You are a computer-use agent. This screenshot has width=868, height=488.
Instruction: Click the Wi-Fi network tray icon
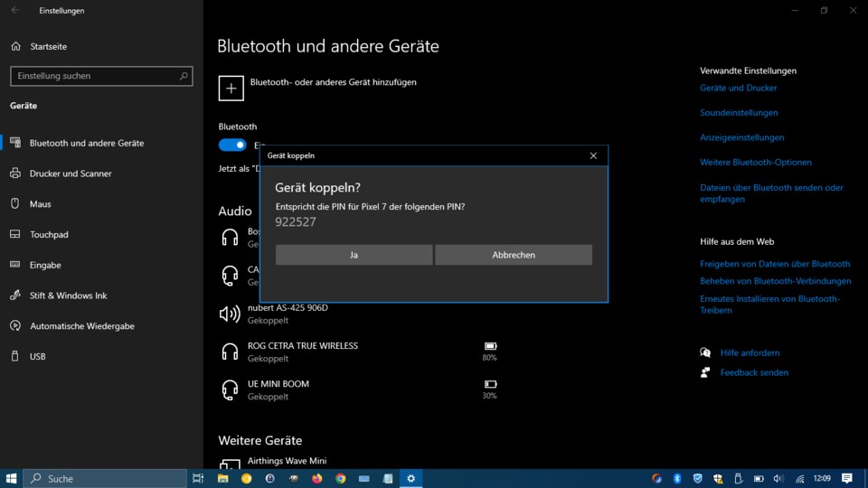(799, 479)
